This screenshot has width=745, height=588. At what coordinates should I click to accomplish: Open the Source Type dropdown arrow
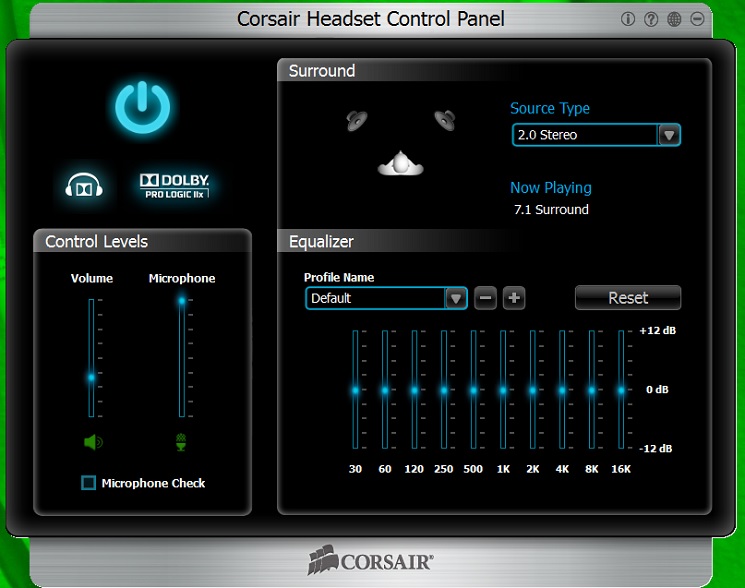tap(669, 135)
